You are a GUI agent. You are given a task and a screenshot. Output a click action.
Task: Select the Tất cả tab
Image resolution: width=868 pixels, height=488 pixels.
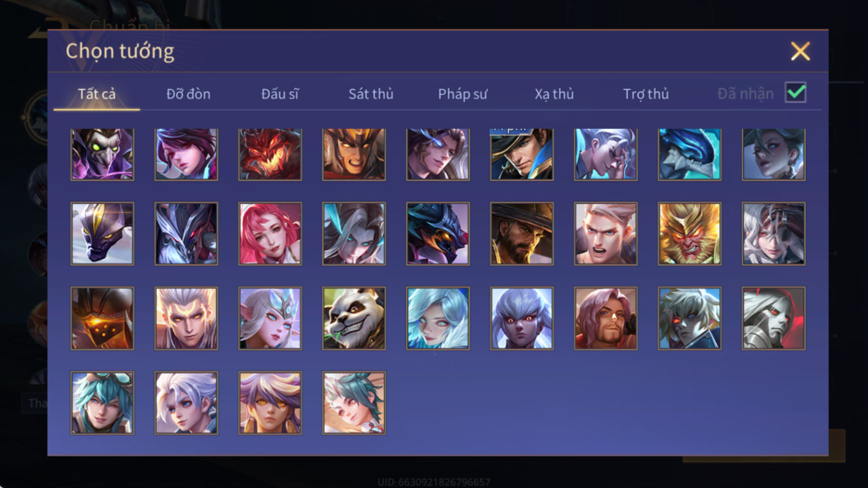pyautogui.click(x=97, y=94)
